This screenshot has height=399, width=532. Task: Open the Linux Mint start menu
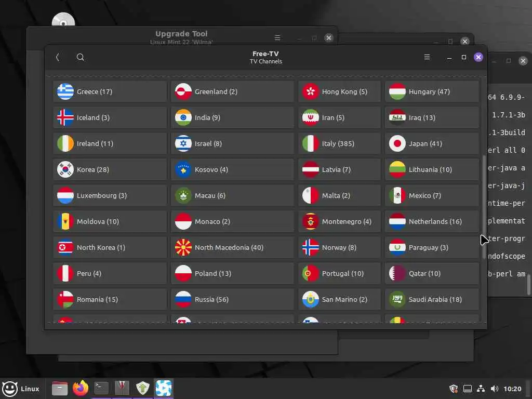coord(21,389)
